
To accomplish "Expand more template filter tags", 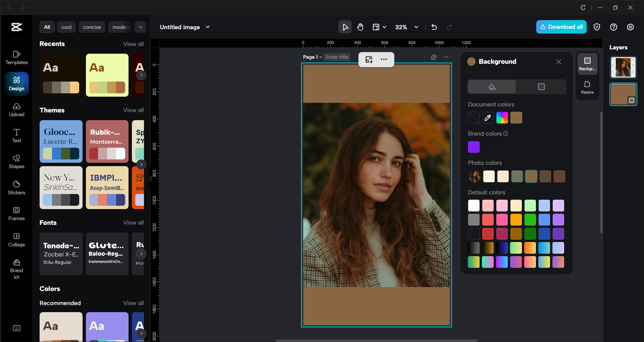I will pyautogui.click(x=140, y=27).
